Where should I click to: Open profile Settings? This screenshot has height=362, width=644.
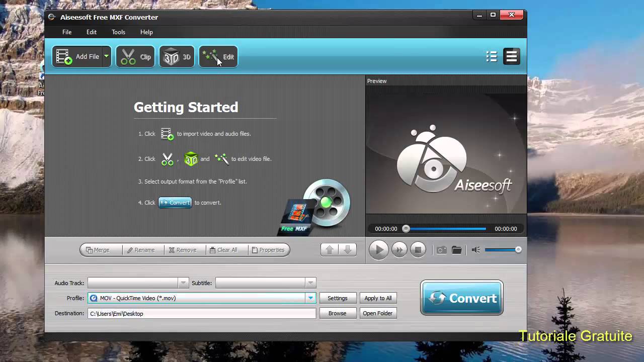[x=338, y=298]
